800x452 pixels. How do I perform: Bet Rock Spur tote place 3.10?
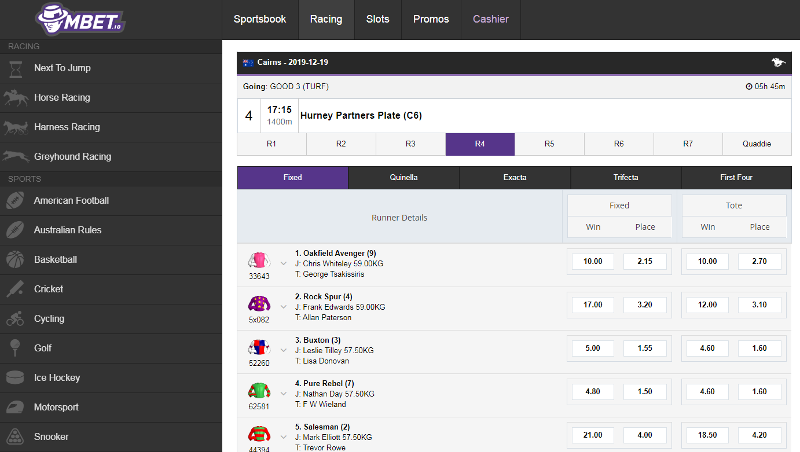[x=760, y=305]
